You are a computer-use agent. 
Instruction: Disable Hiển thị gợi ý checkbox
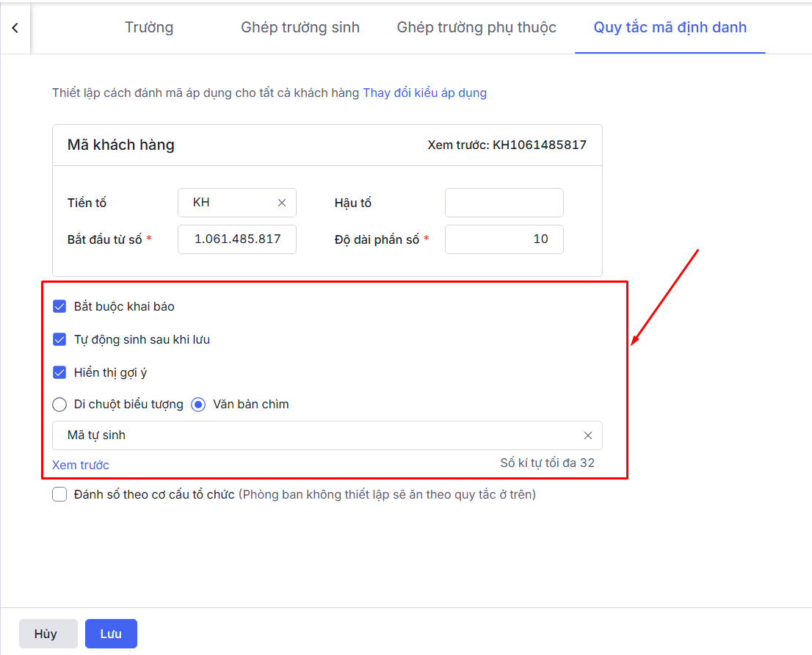coord(60,372)
